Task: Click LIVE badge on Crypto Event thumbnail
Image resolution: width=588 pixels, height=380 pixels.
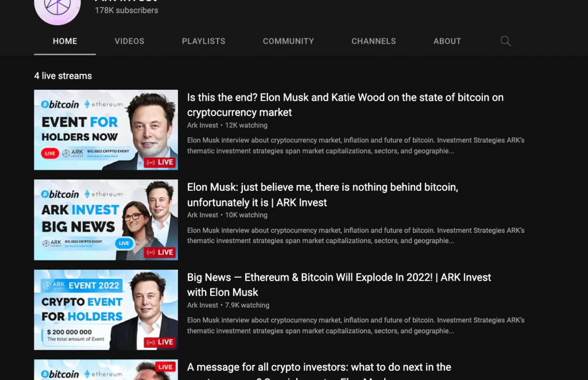Action: click(160, 342)
